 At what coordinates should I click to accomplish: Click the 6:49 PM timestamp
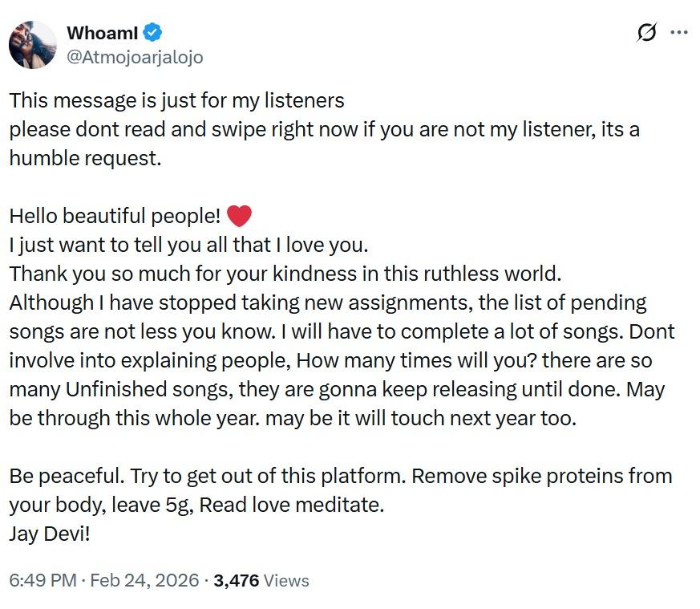(x=42, y=580)
